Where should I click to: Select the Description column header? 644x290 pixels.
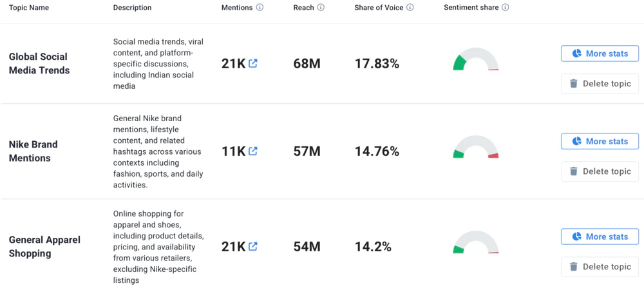tap(132, 8)
